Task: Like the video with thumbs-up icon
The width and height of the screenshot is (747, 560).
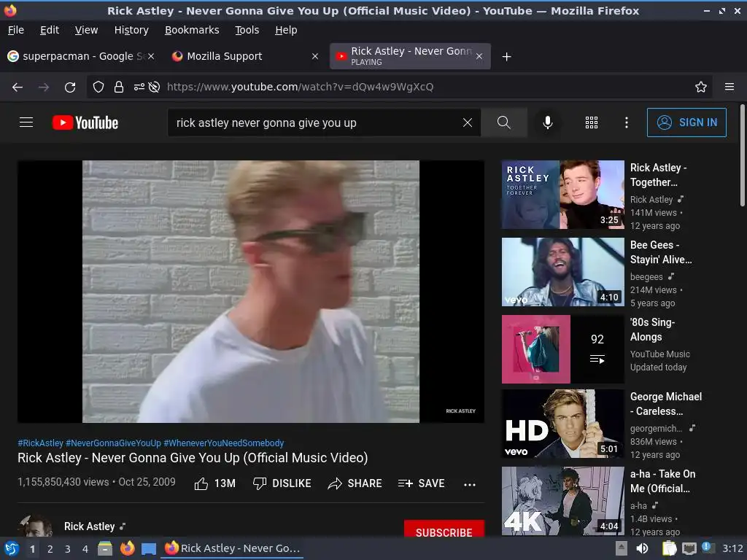Action: pos(201,484)
